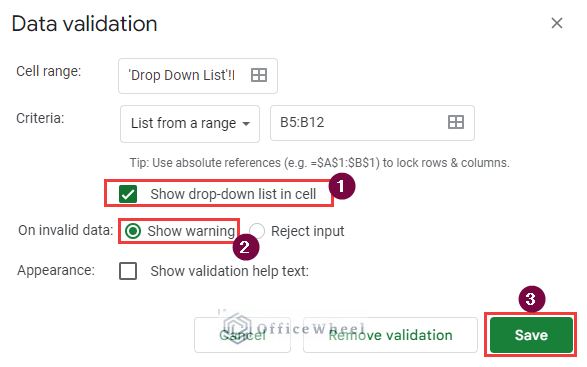
Task: Click the numbered badge 2 annotation
Action: coord(246,247)
